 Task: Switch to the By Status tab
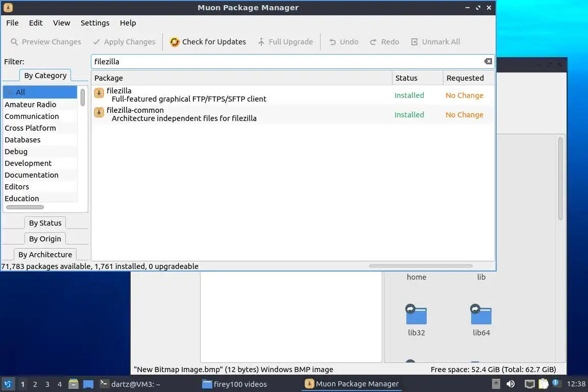pos(45,223)
